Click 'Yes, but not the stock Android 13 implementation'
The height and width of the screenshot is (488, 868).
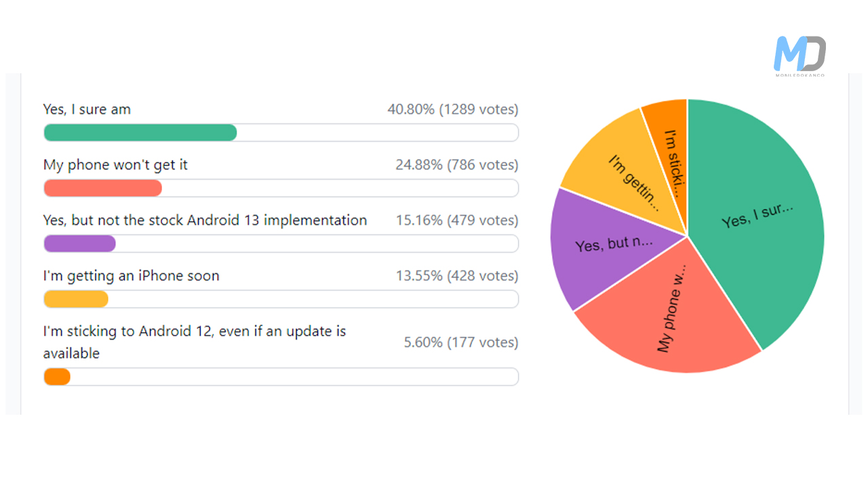point(205,220)
